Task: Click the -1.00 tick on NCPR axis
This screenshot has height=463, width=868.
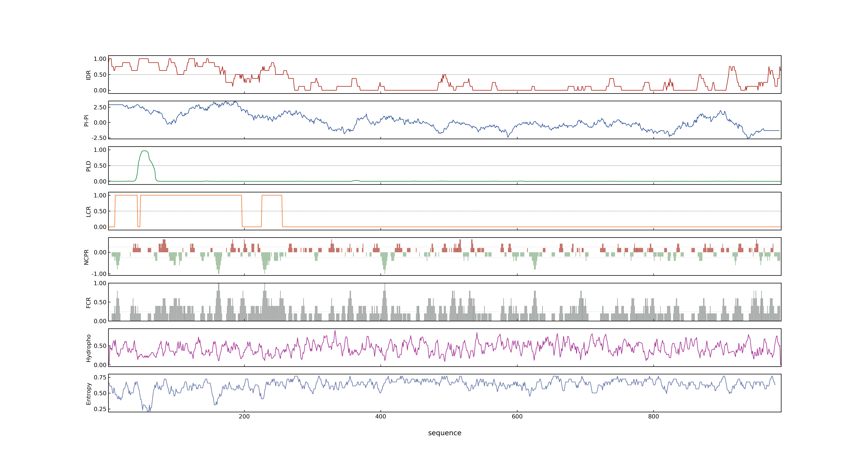Action: (x=99, y=274)
